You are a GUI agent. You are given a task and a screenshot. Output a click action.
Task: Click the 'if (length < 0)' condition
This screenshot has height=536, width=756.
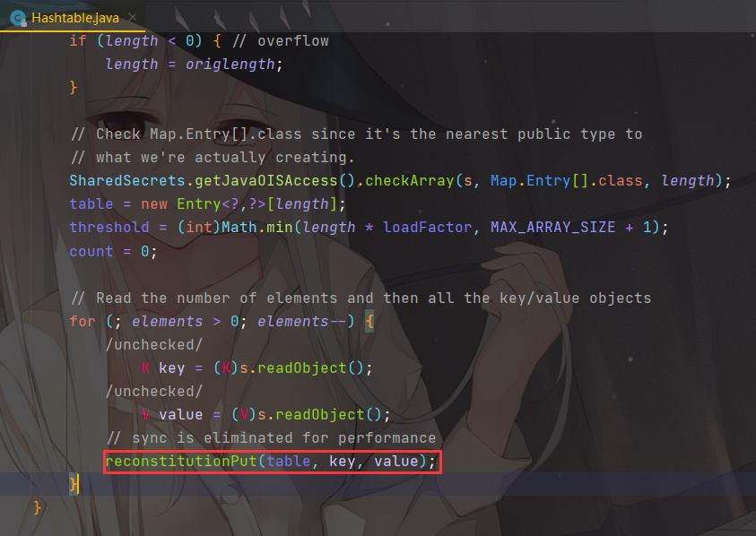tap(135, 41)
